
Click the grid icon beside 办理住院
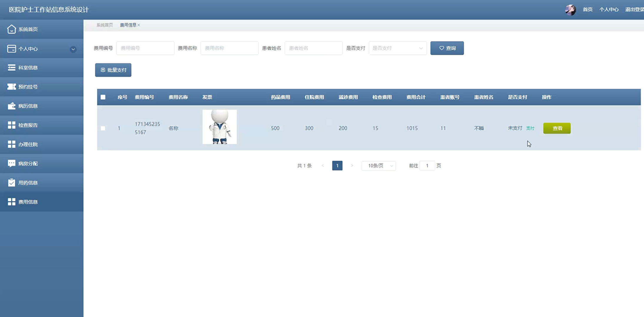point(11,144)
